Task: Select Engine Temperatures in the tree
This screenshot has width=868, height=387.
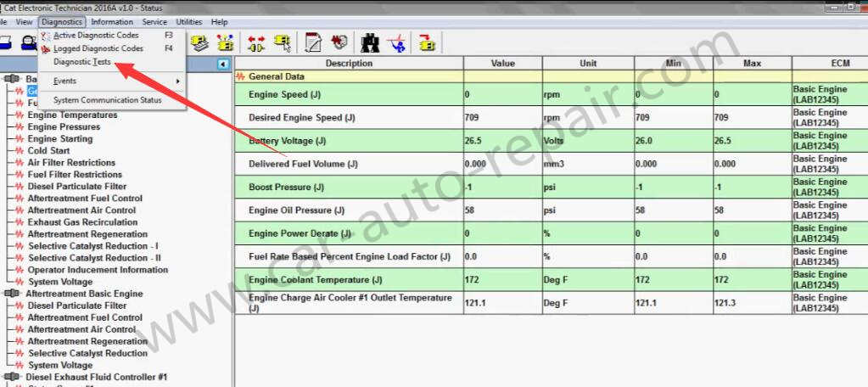Action: (x=72, y=115)
